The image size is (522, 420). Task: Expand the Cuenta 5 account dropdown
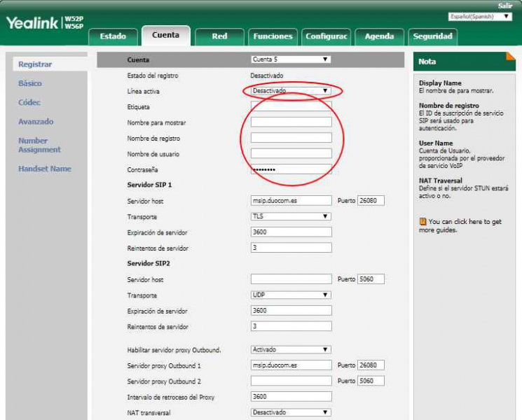point(290,59)
